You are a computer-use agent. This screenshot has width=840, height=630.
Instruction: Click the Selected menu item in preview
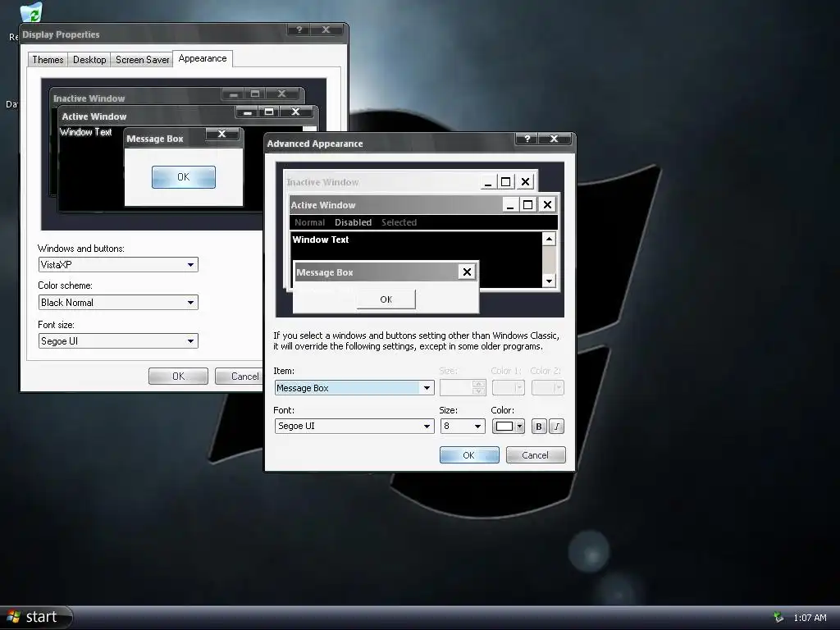tap(399, 222)
